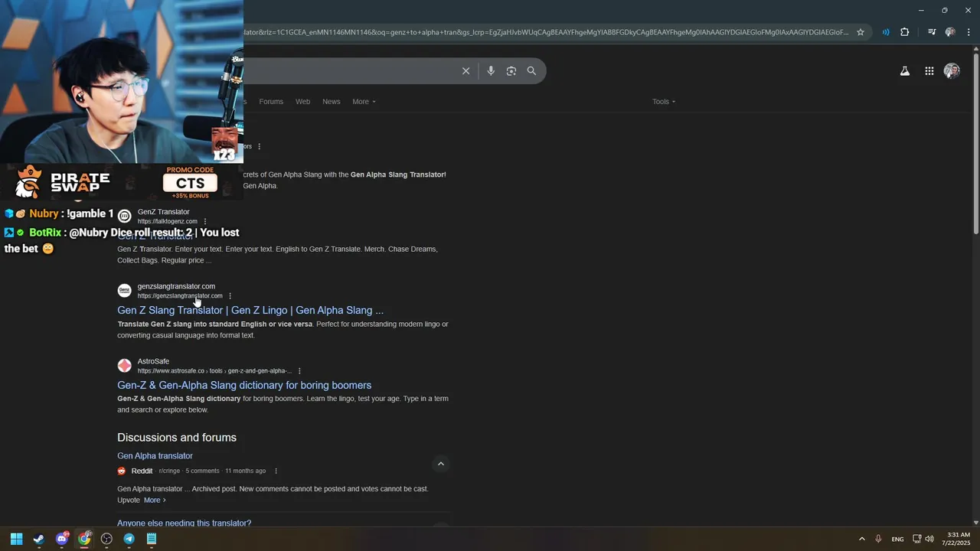The height and width of the screenshot is (551, 980).
Task: Open Gen Z Slang Translator result link
Action: 250,310
